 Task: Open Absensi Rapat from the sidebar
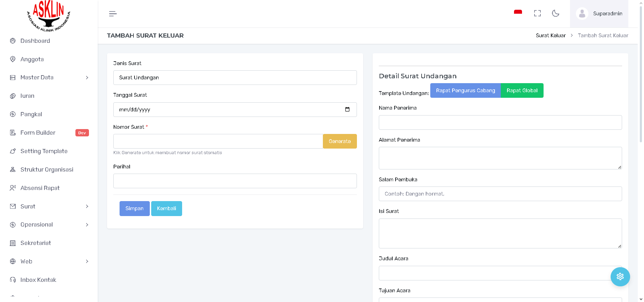[x=40, y=188]
